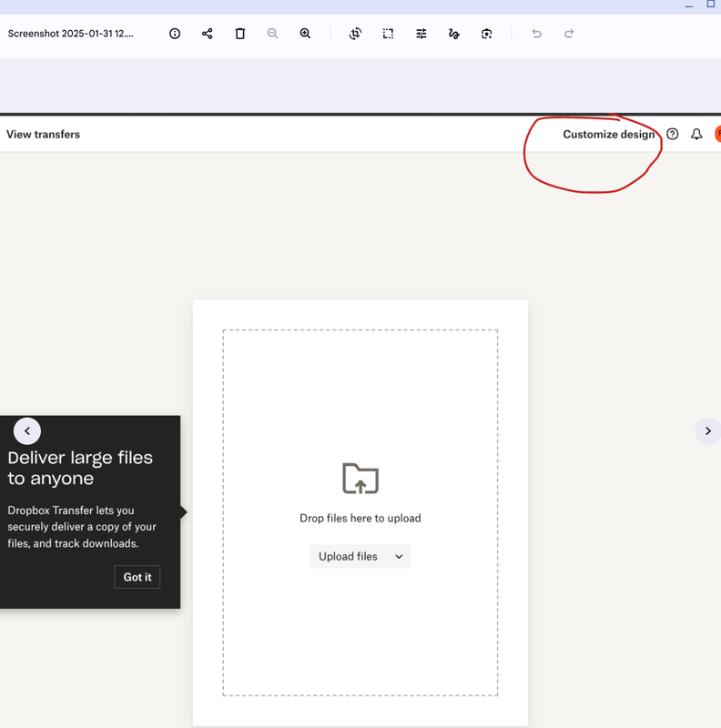The image size is (721, 728).
Task: Click the file info icon
Action: (x=175, y=34)
